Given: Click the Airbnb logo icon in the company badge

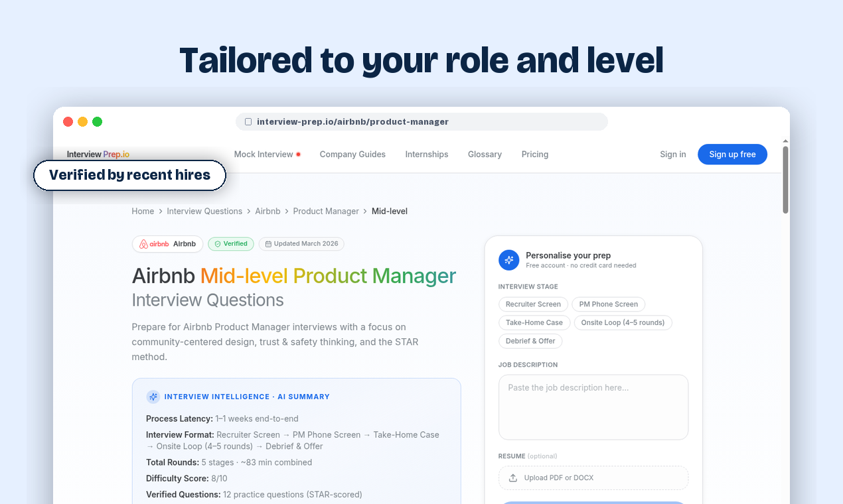Looking at the screenshot, I should (x=143, y=243).
